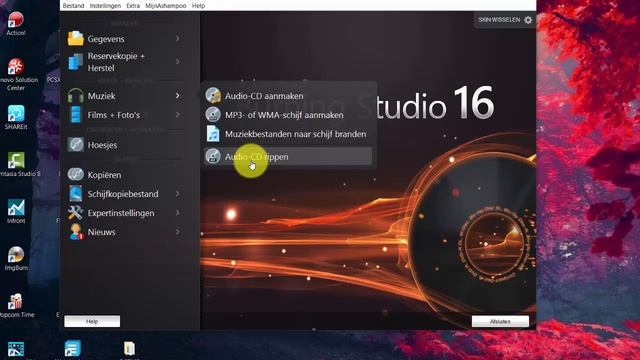
Task: Expand the Films + Foto's arrow
Action: point(178,115)
